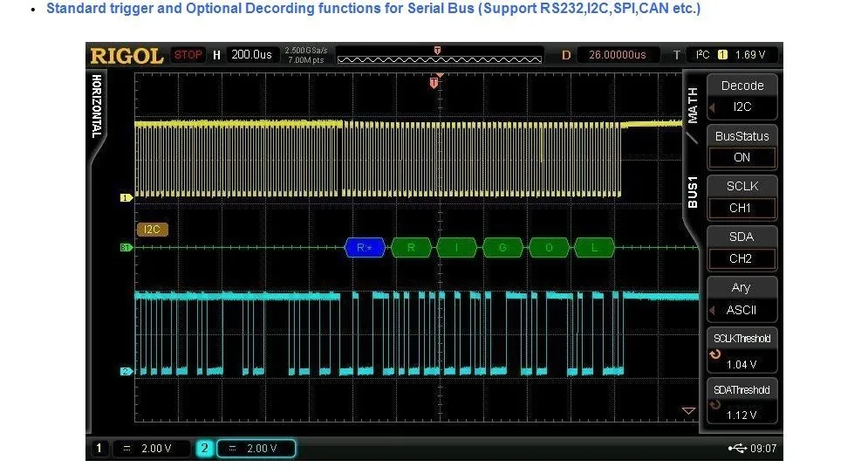Click the SCLKThreshold rotate knob icon
This screenshot has height=474, width=868.
tap(715, 354)
